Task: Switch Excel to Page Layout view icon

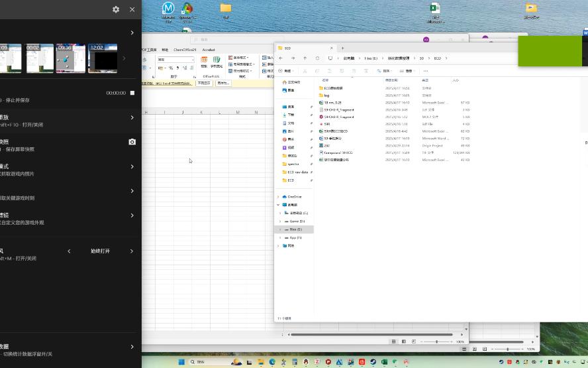Action: (x=403, y=341)
